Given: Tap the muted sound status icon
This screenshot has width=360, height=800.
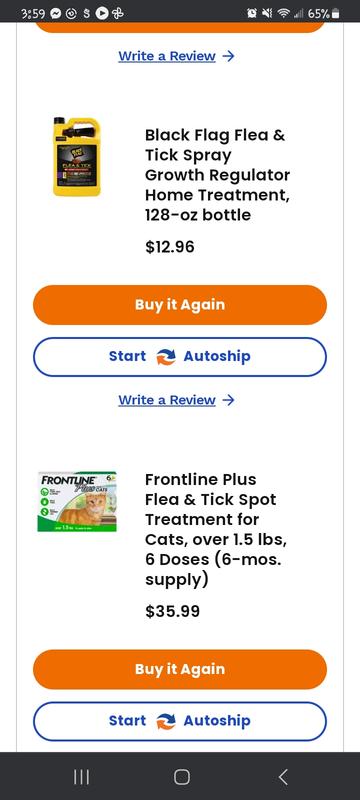Looking at the screenshot, I should pyautogui.click(x=267, y=14).
